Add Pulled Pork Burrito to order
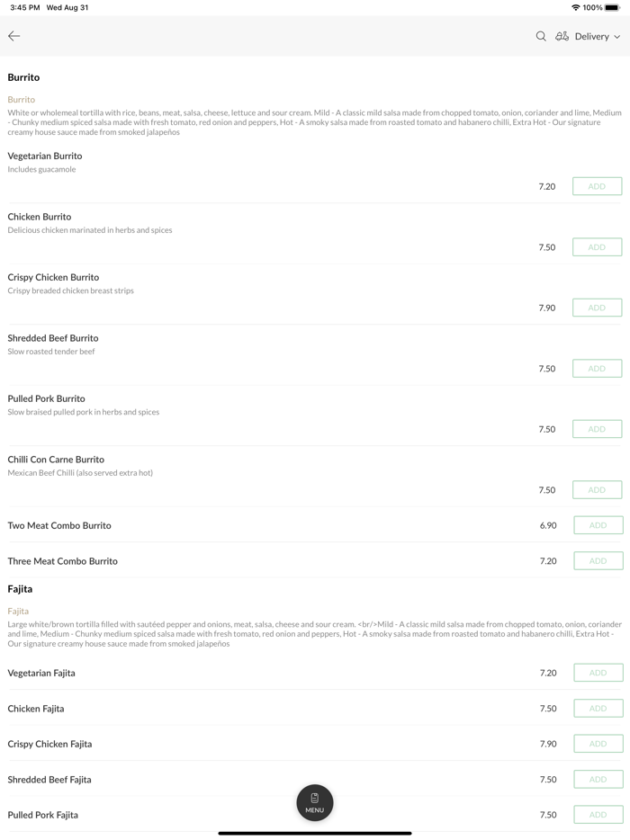 [x=597, y=429]
